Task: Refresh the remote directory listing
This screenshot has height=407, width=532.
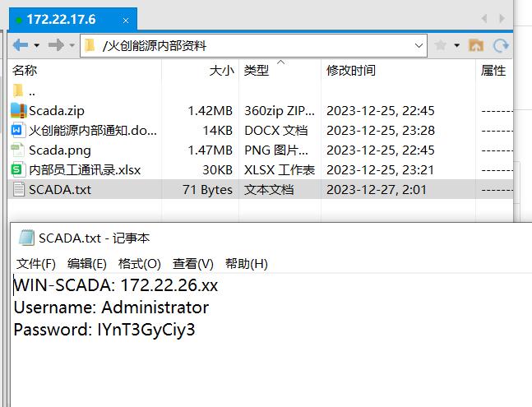Action: 501,45
